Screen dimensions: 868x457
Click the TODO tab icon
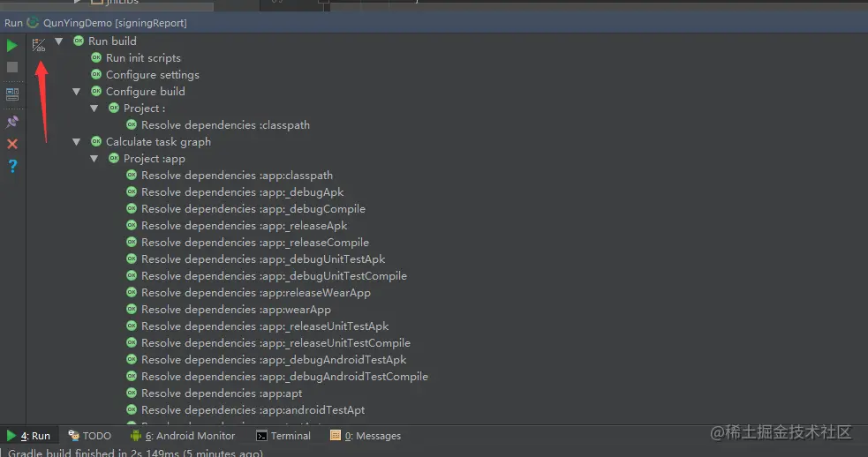[73, 436]
